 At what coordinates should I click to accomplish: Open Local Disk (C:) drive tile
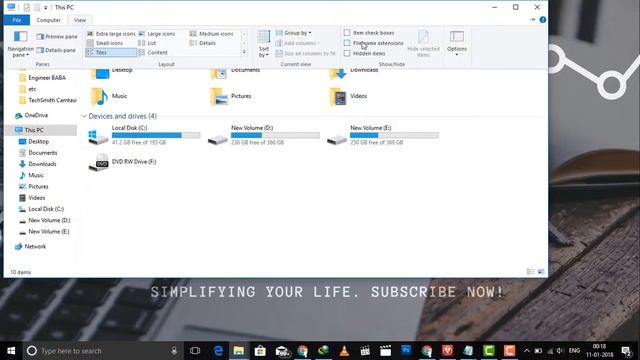click(144, 136)
